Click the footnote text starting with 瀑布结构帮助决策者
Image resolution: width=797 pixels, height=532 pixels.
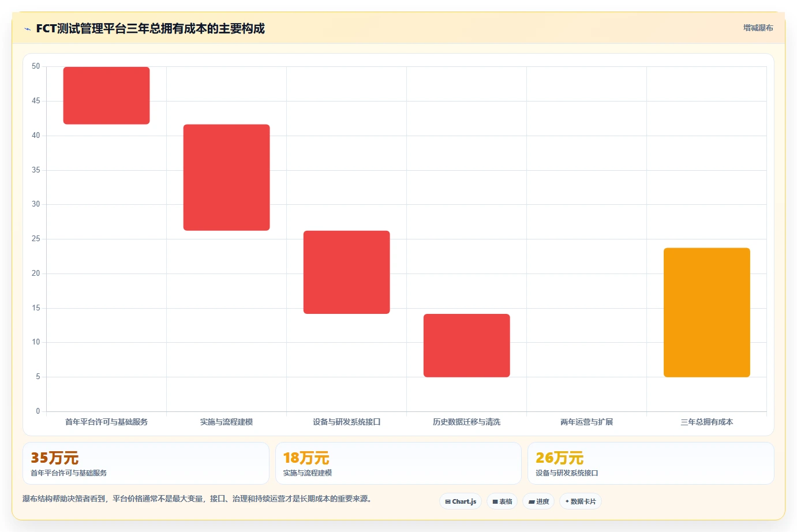[197, 499]
